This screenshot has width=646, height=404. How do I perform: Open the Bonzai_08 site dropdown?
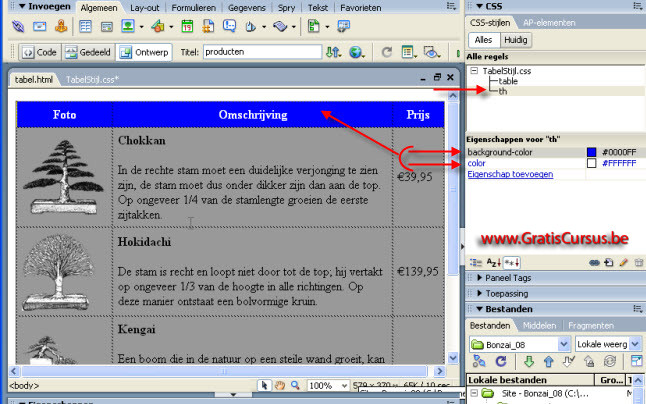click(x=564, y=344)
